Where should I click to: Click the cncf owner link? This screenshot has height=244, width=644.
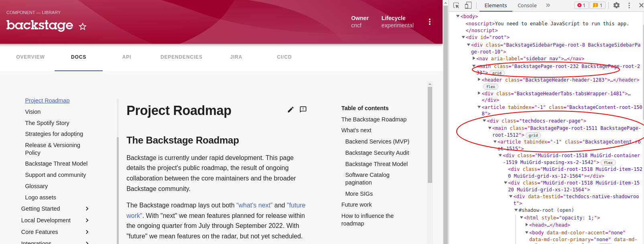tap(356, 25)
